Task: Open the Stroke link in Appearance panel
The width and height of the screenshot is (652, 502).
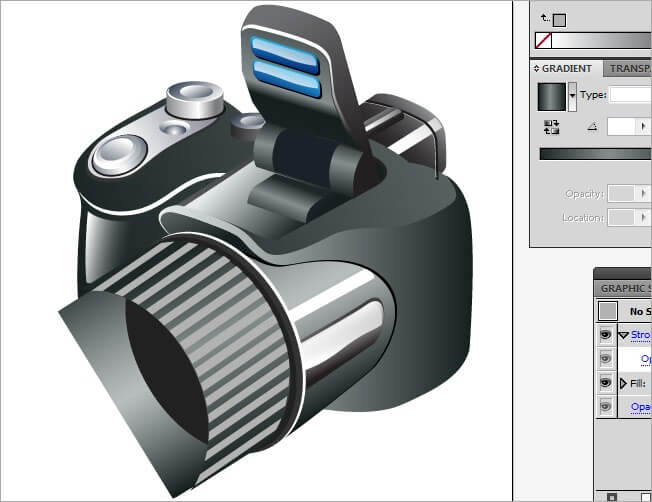Action: click(641, 335)
